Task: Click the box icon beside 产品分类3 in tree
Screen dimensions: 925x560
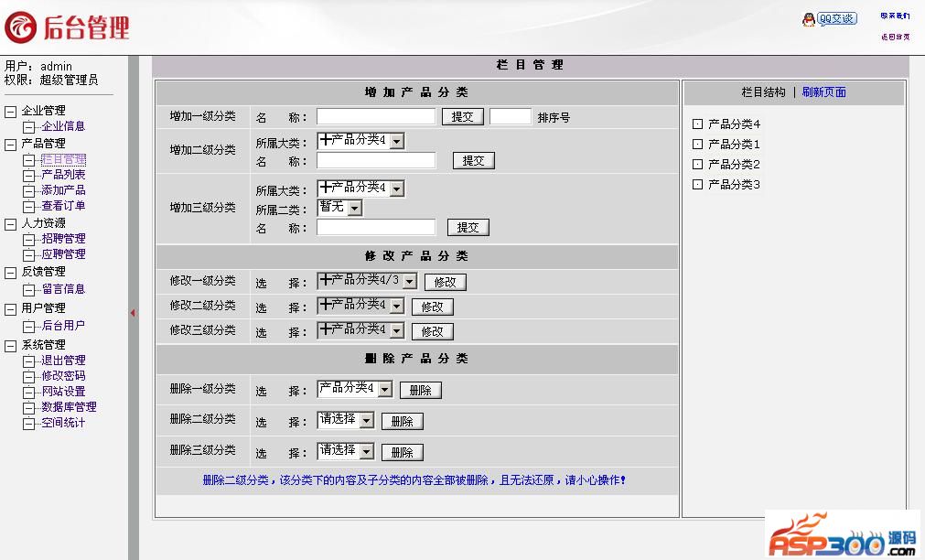Action: tap(697, 185)
